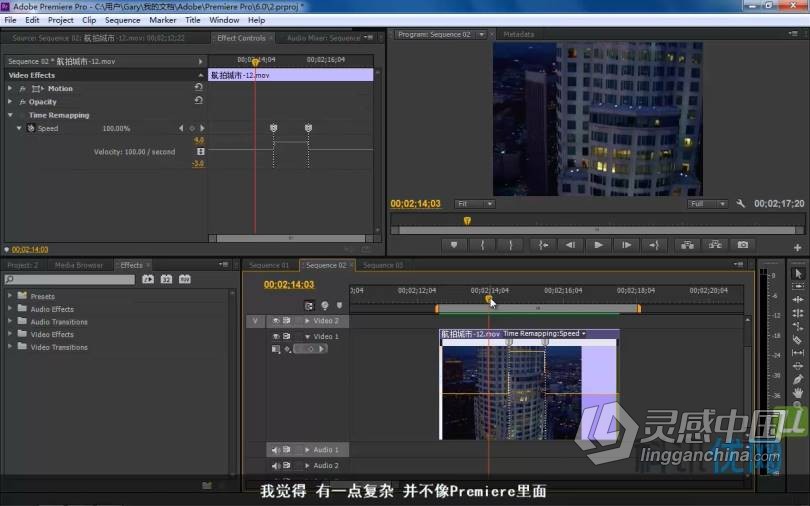Click the Mark In button
The width and height of the screenshot is (810, 506).
(x=482, y=245)
